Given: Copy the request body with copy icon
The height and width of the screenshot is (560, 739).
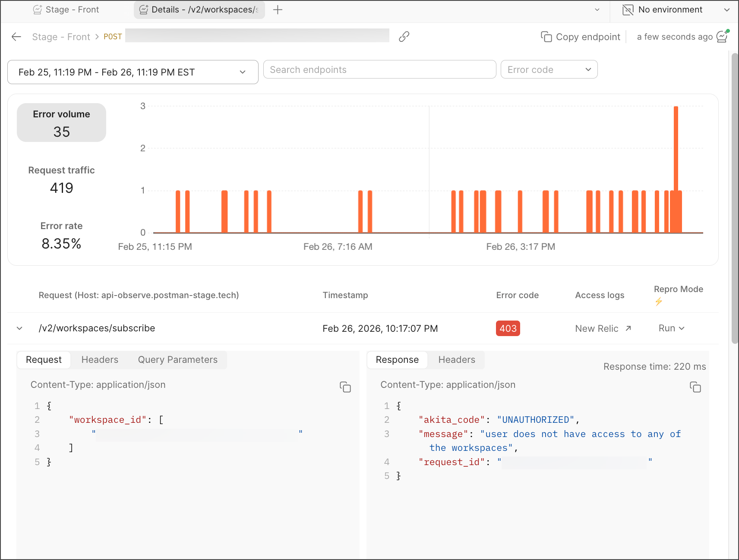Looking at the screenshot, I should click(345, 387).
